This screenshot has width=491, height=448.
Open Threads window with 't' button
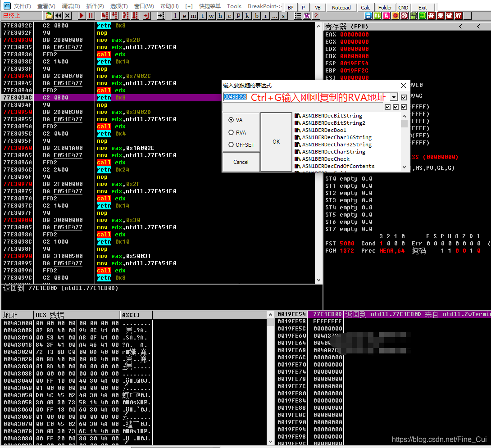coord(202,16)
